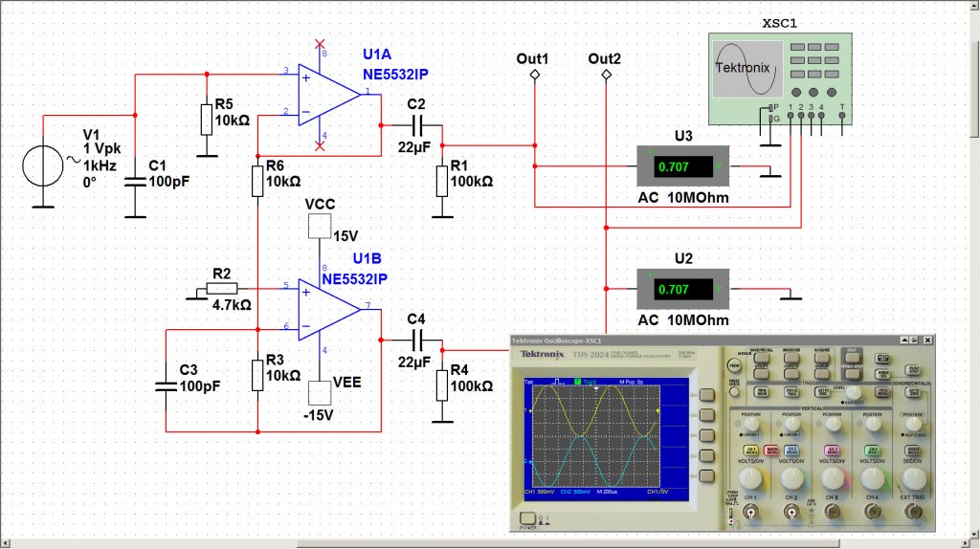Toggle the MATH MENU button

(772, 450)
